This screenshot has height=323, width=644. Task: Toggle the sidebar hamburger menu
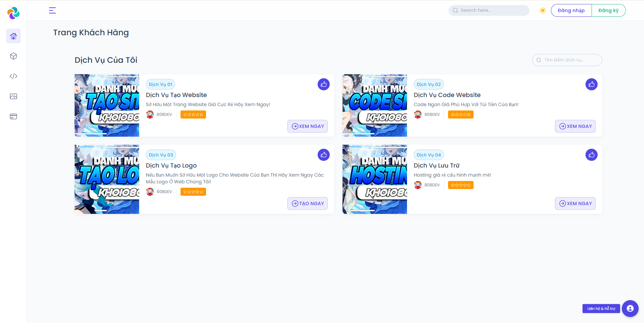tap(52, 10)
